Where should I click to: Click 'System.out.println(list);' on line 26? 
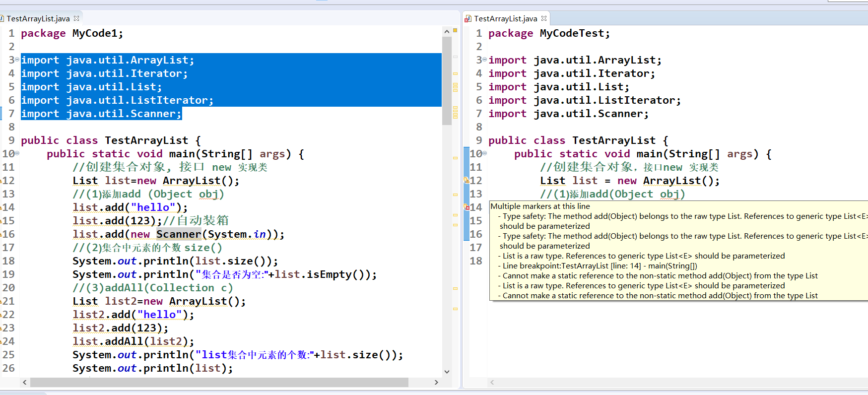point(153,368)
